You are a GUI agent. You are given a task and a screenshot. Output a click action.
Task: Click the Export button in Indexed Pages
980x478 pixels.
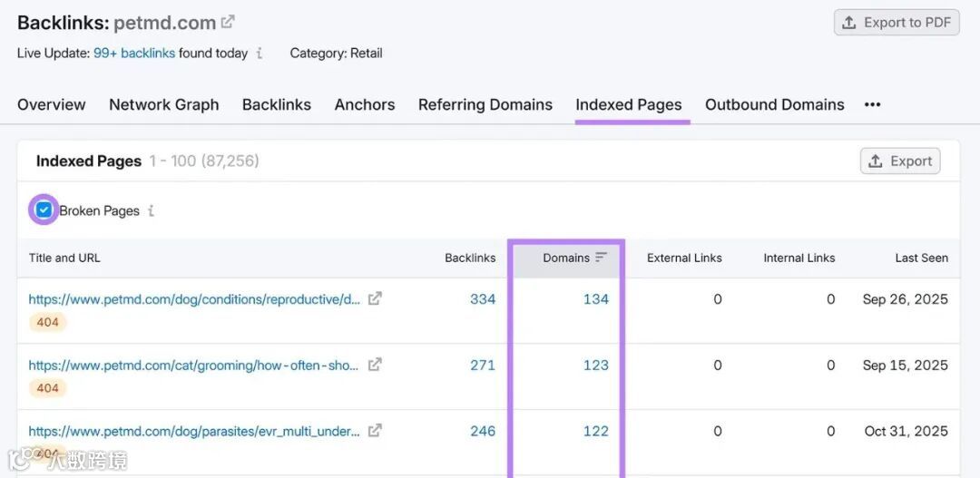[x=899, y=161]
